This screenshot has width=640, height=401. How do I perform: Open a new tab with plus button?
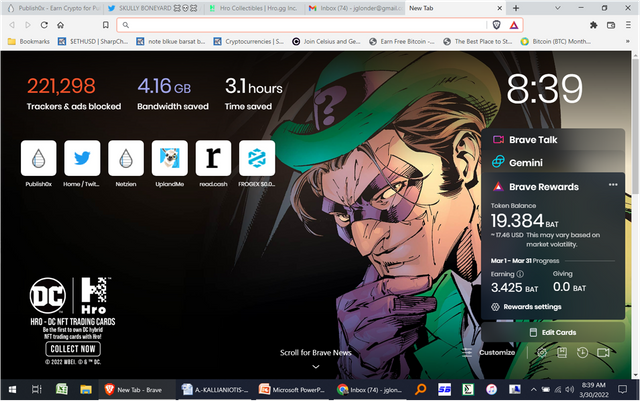[516, 8]
